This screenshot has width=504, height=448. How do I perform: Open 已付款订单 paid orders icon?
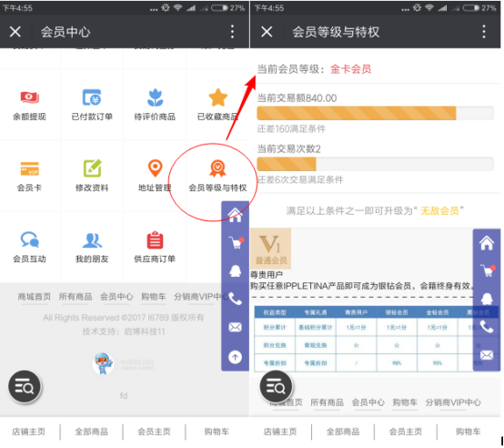(92, 97)
